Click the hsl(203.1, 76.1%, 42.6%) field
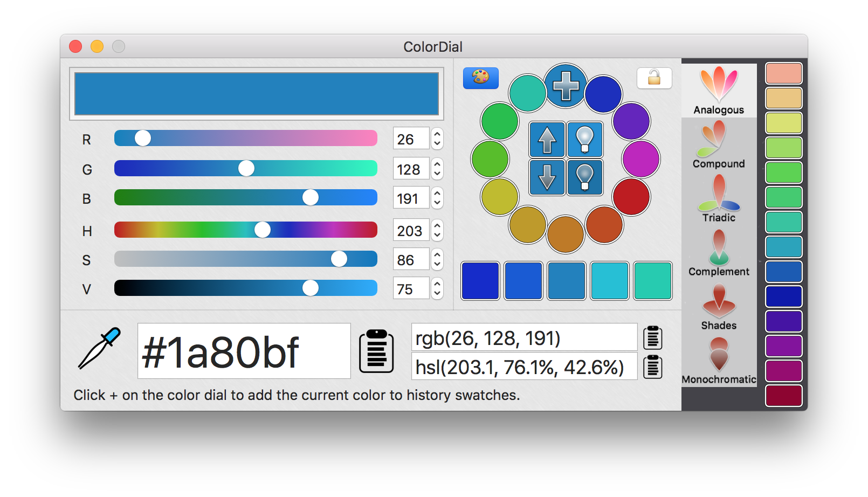This screenshot has height=497, width=868. (525, 367)
